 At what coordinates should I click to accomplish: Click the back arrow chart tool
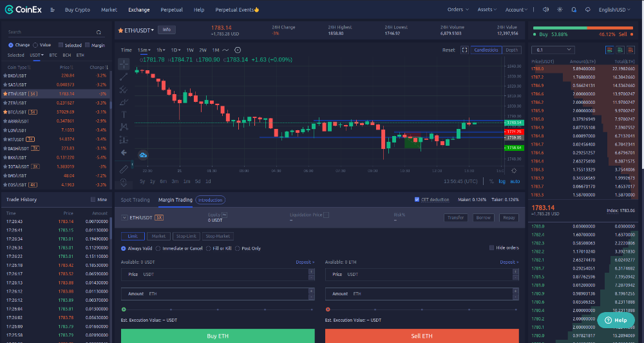tap(124, 153)
